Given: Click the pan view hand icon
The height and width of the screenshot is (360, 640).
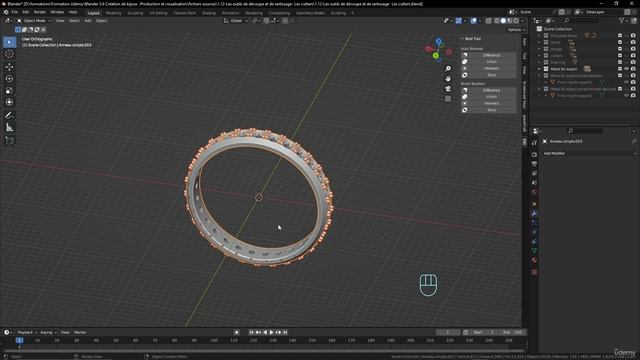Looking at the screenshot, I should (x=448, y=78).
